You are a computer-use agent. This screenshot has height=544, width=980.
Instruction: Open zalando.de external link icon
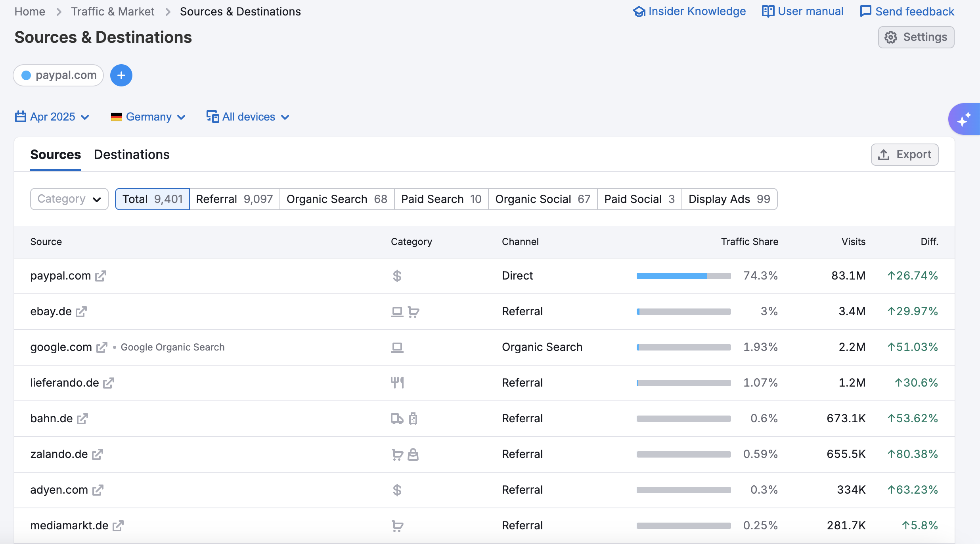click(98, 454)
